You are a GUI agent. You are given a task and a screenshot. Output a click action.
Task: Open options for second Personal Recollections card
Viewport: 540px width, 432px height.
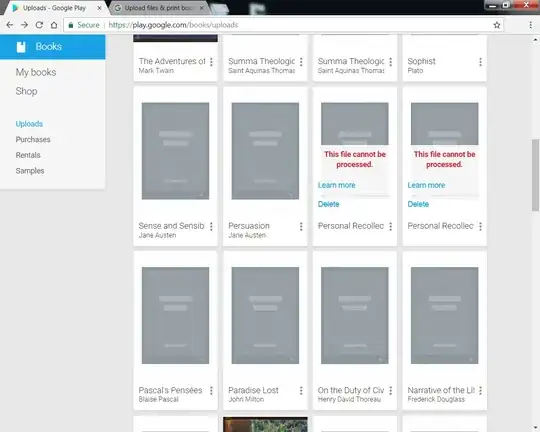click(480, 226)
